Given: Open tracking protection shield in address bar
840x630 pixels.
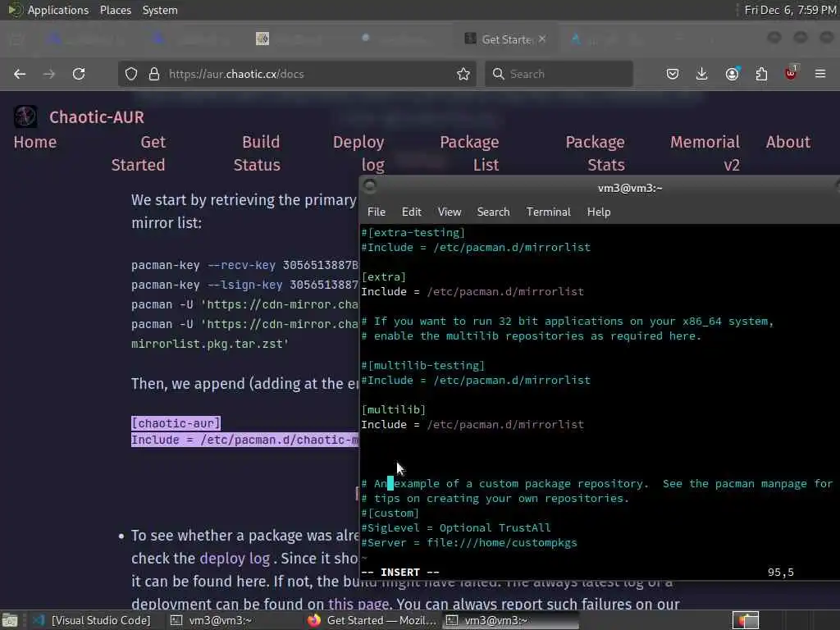Looking at the screenshot, I should pos(131,74).
